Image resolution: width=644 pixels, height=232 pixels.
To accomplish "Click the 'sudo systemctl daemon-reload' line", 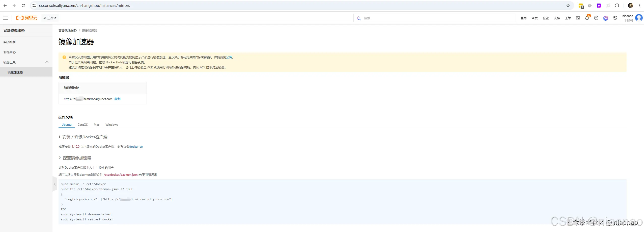I will click(86, 214).
